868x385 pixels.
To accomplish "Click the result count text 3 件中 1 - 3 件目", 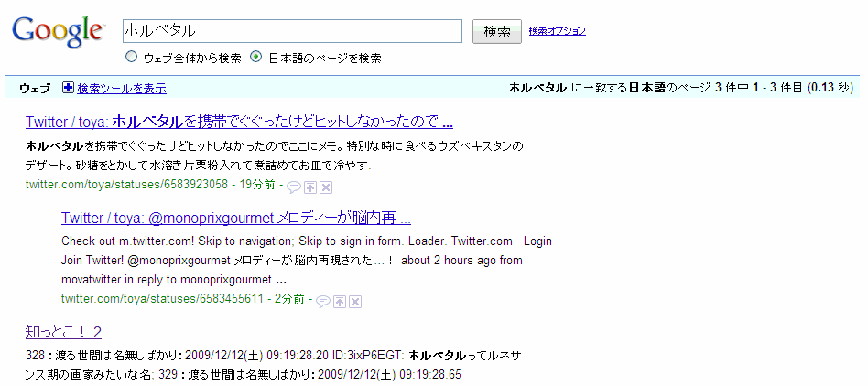I will click(x=760, y=88).
